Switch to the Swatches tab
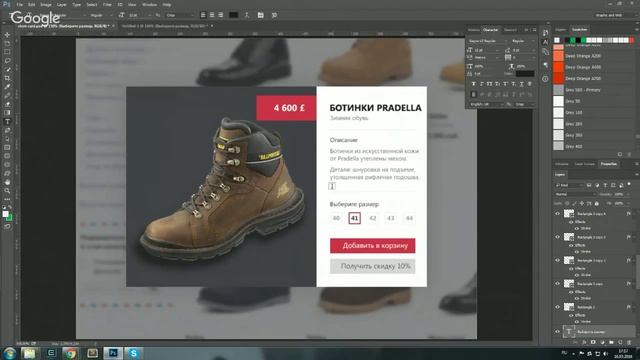This screenshot has width=640, height=360. (x=579, y=30)
